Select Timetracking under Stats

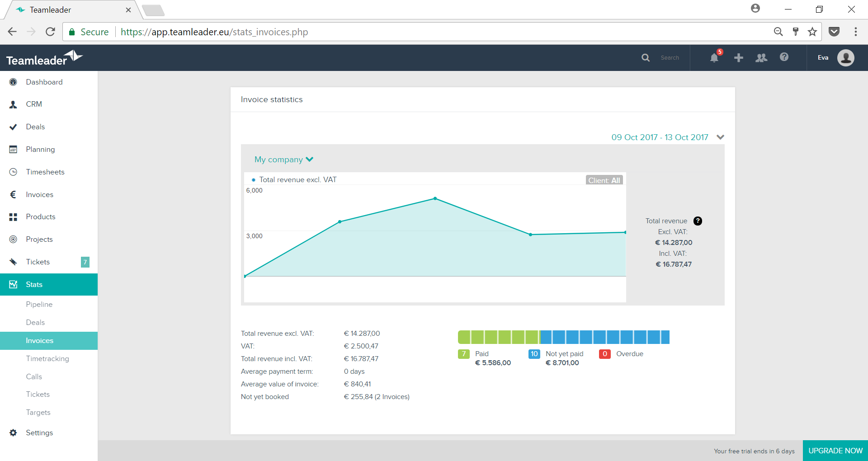click(47, 359)
